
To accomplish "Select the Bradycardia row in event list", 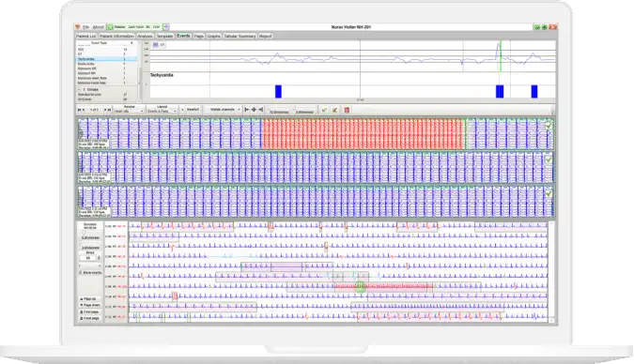I will [x=107, y=64].
